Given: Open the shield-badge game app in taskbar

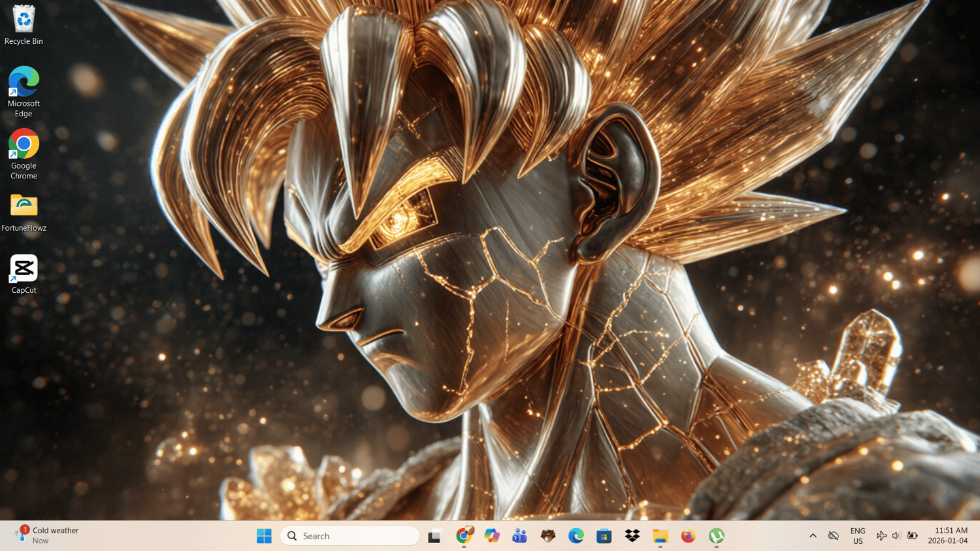Looking at the screenshot, I should tap(548, 536).
